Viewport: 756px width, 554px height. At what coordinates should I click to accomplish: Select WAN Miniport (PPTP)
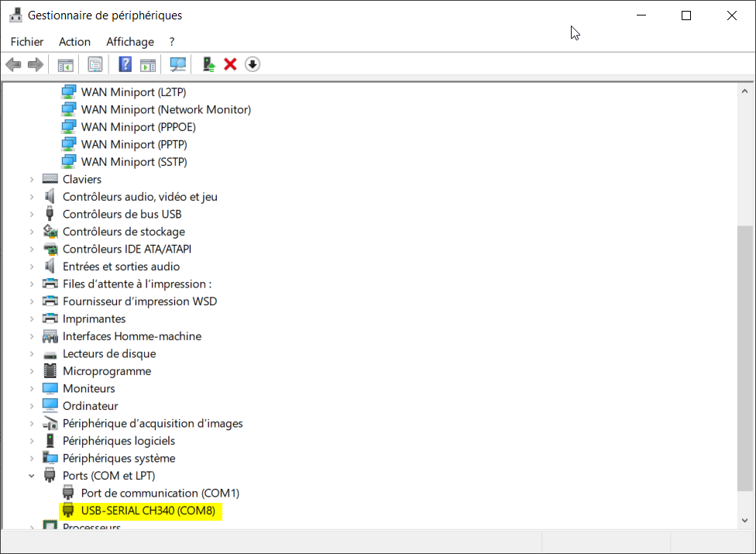point(134,144)
